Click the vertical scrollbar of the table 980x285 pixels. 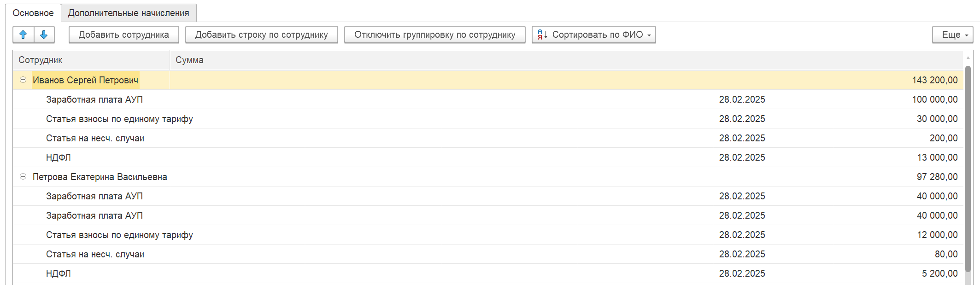[x=968, y=170]
